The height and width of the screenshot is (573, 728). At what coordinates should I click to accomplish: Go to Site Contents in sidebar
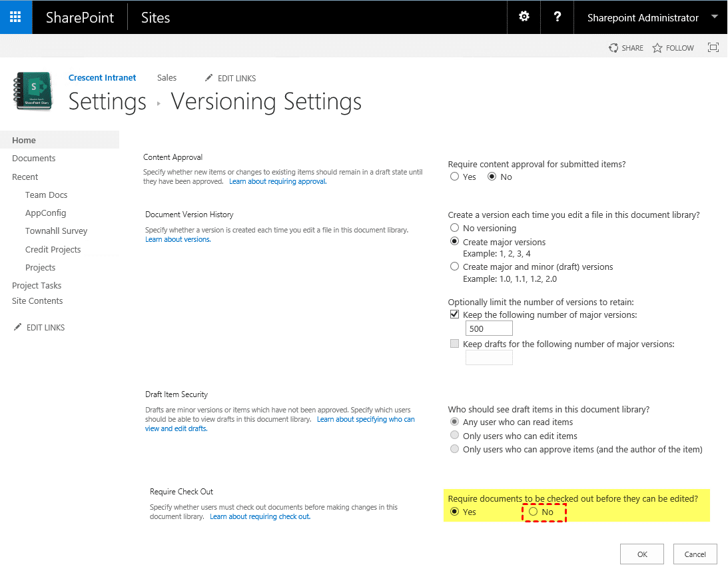point(37,301)
